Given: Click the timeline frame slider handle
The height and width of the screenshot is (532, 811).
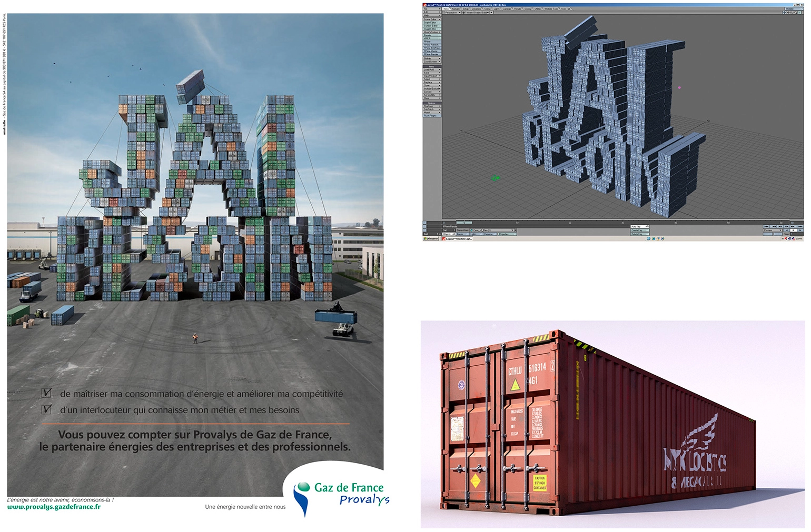Looking at the screenshot, I should pyautogui.click(x=464, y=223).
